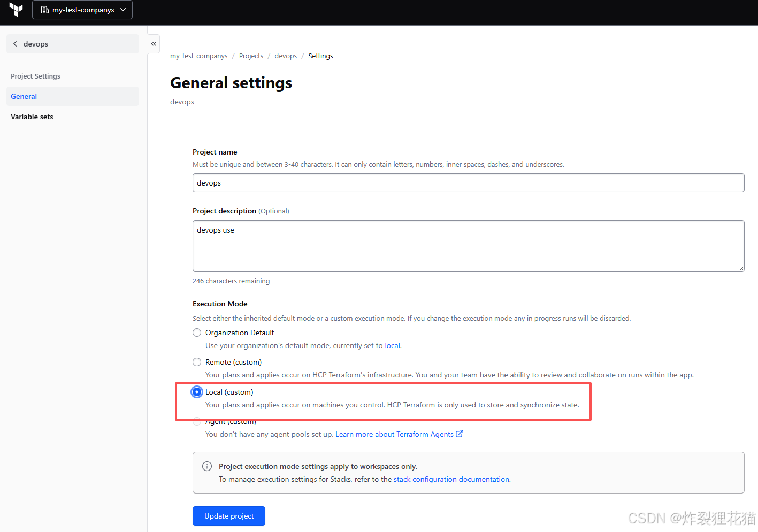Click the Terraform logo icon
The width and height of the screenshot is (758, 532).
point(16,10)
